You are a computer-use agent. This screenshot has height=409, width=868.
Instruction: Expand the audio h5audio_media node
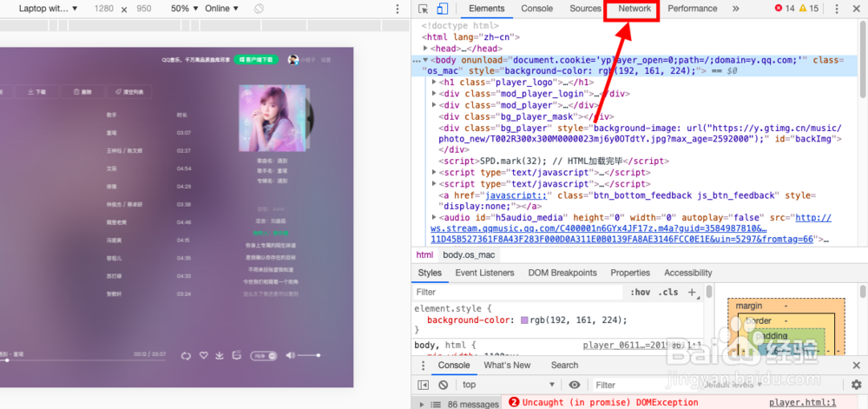[x=435, y=217]
